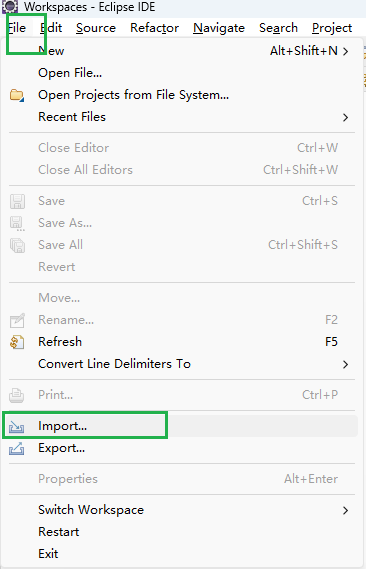366x569 pixels.
Task: Choose Open File... menu entry
Action: click(182, 73)
